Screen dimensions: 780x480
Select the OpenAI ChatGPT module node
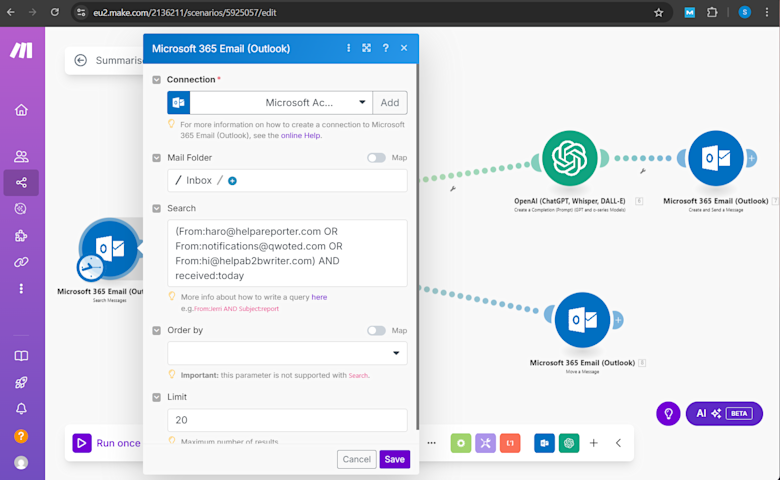pos(570,159)
